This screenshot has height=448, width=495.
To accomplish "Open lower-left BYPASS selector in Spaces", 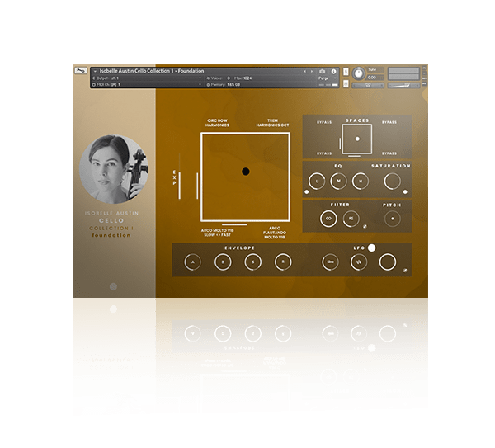I will (x=324, y=153).
